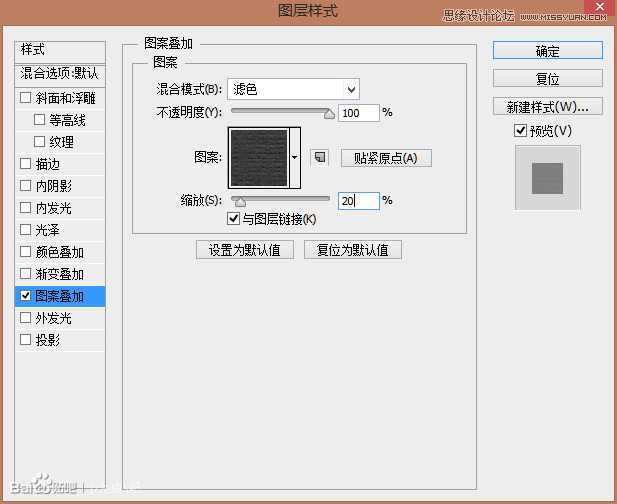The image size is (617, 504).
Task: Click 贴紧原点(A) button
Action: click(386, 158)
